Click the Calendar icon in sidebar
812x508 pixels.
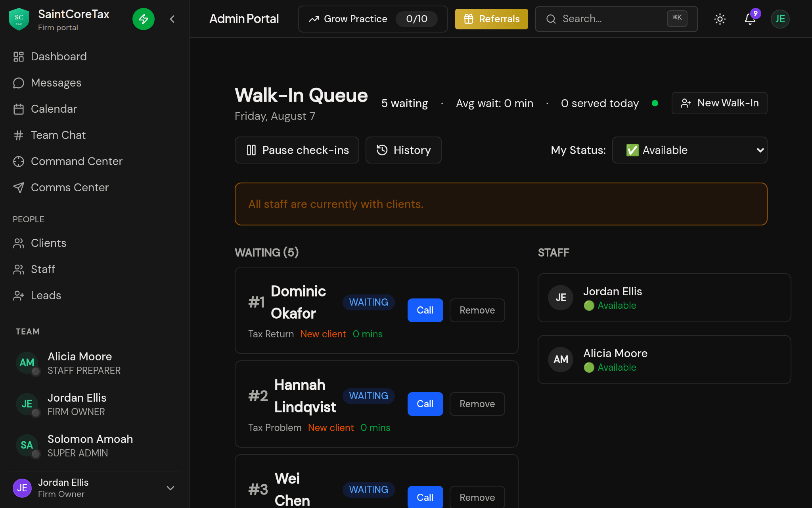(19, 109)
